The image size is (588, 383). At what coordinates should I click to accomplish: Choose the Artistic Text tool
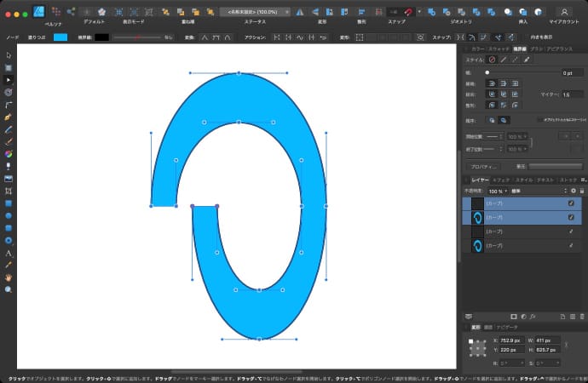click(x=9, y=254)
